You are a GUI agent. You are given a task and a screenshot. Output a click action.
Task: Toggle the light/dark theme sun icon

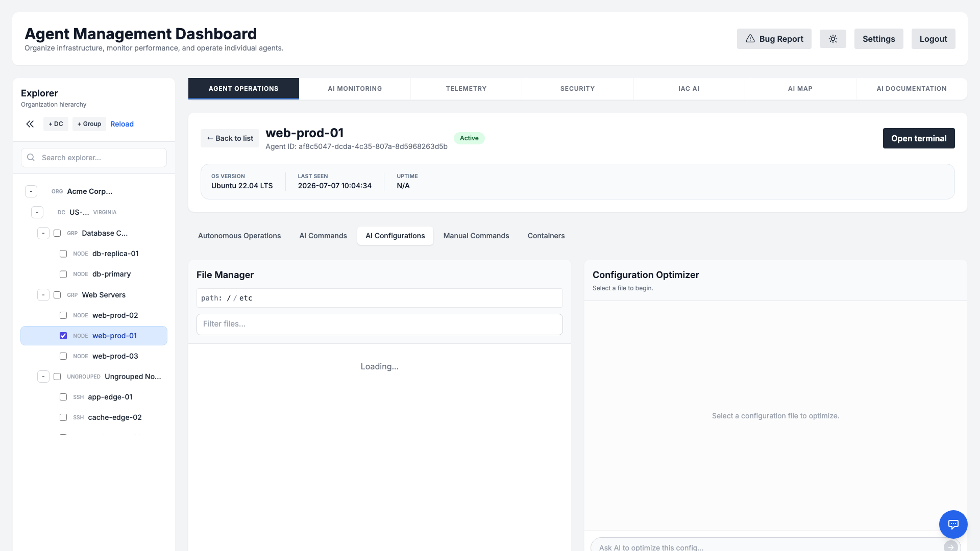pyautogui.click(x=833, y=39)
